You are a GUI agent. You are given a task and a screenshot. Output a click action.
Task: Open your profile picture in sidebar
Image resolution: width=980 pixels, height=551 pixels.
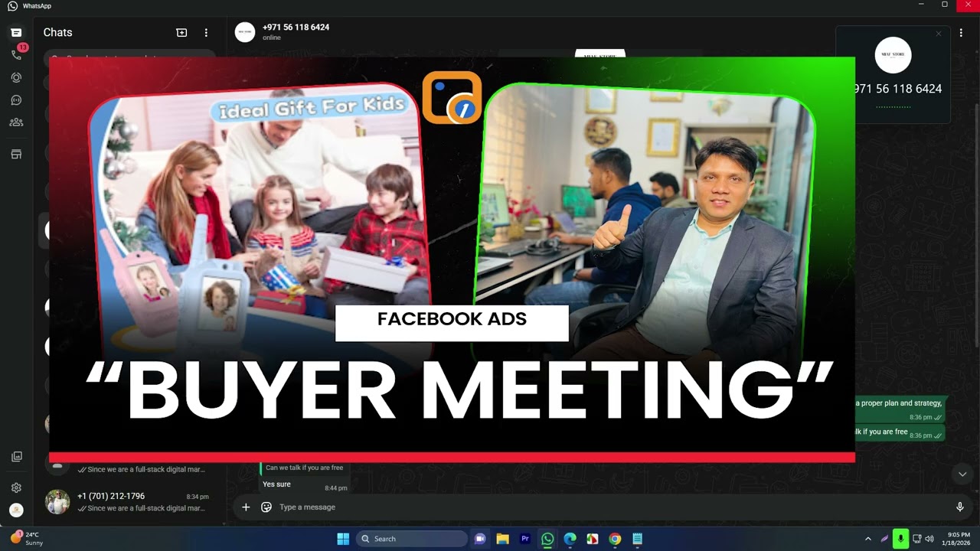point(16,510)
